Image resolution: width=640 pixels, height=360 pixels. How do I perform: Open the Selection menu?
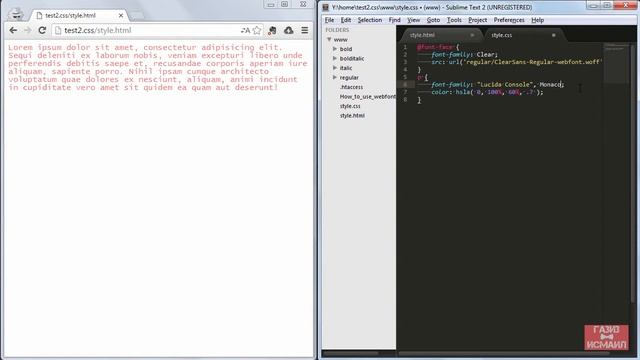[370, 20]
